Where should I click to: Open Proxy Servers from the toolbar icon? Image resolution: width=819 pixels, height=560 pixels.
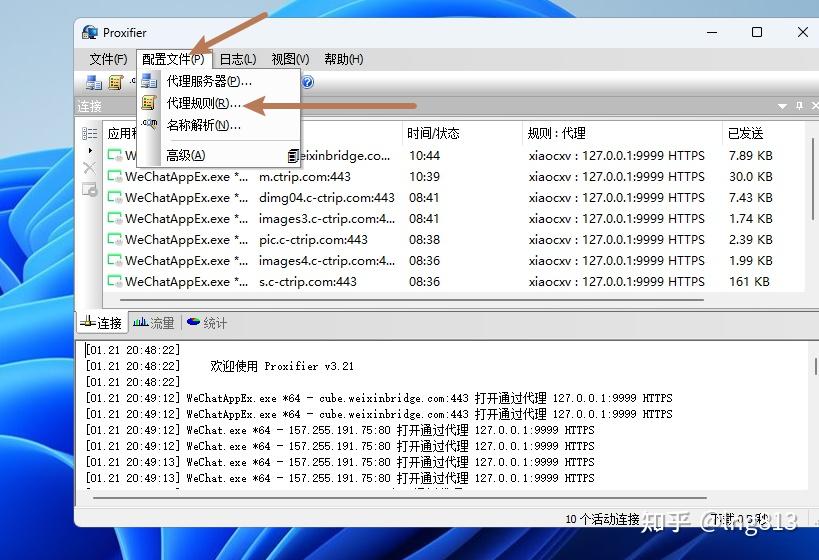94,82
